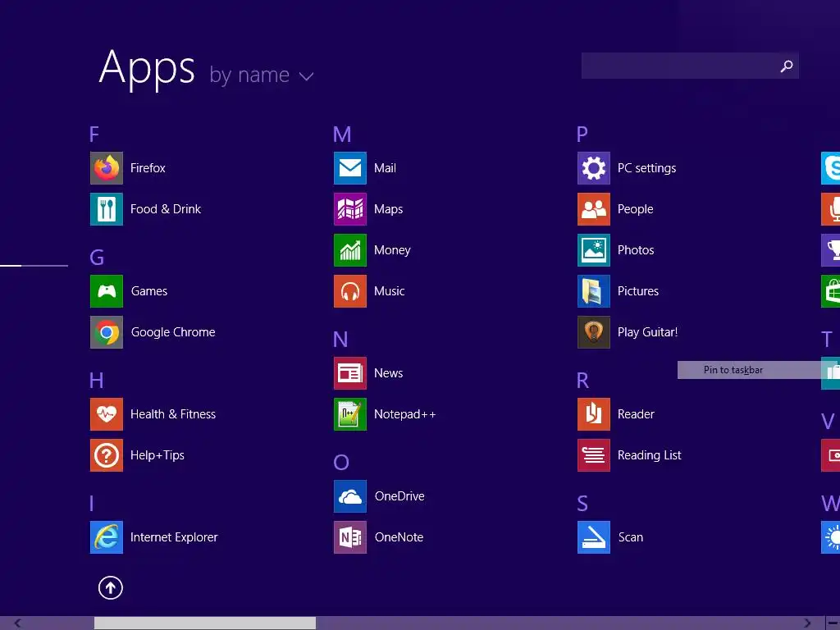The image size is (840, 630).
Task: Open the Music headphones icon
Action: point(349,291)
